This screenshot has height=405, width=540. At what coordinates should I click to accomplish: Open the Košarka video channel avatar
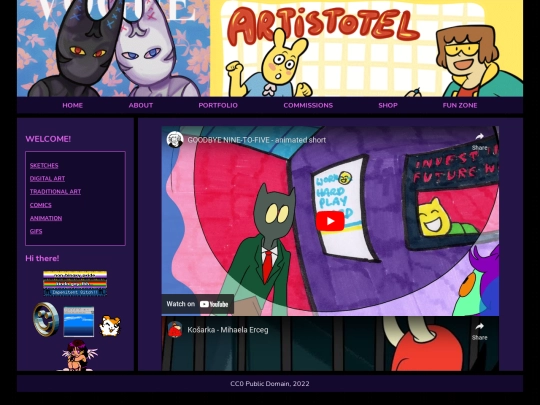tap(175, 330)
